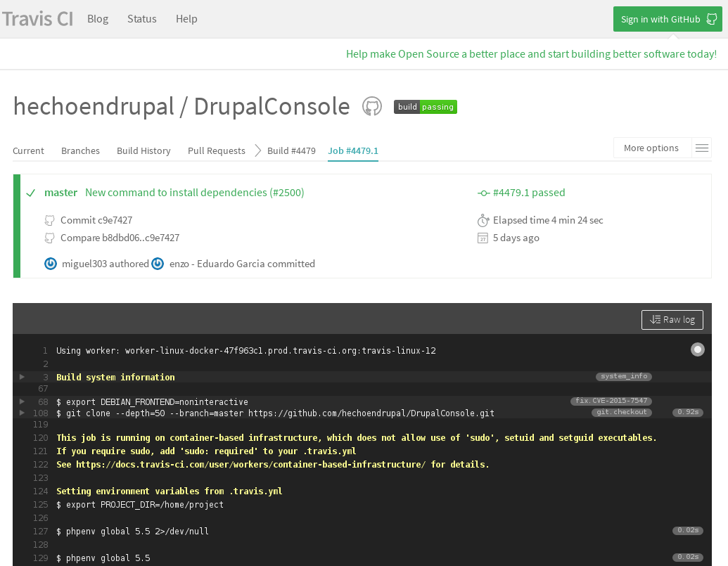The height and width of the screenshot is (566, 728).
Task: Toggle the log follow circle button
Action: coord(697,349)
